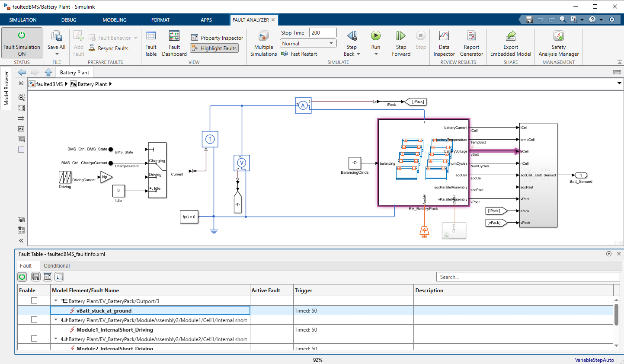Screen dimensions: 624x364
Task: Collapse the palette with the double chevron
Action: click(21, 241)
